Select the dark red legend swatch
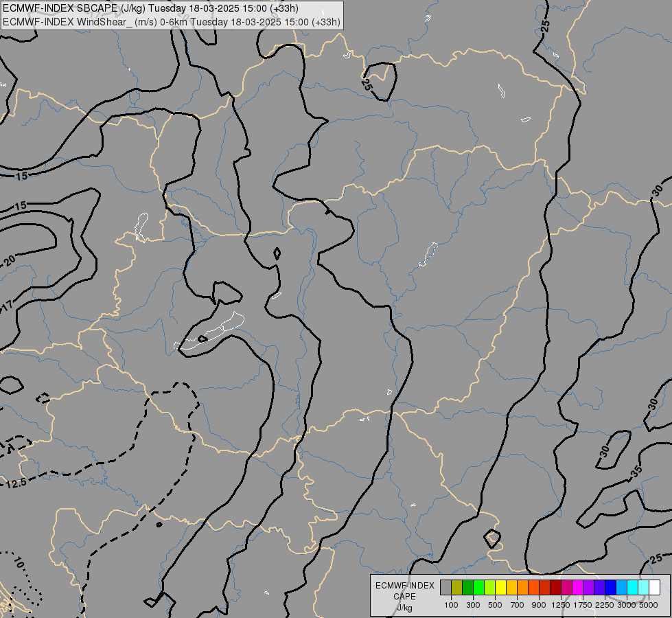This screenshot has height=618, width=672. click(x=556, y=587)
